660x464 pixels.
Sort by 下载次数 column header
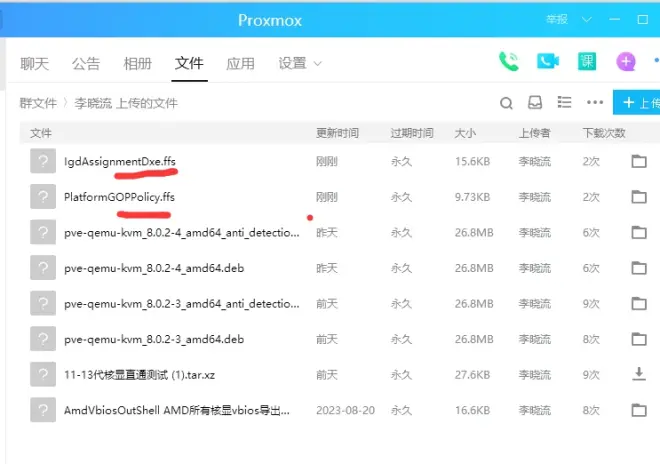[604, 133]
